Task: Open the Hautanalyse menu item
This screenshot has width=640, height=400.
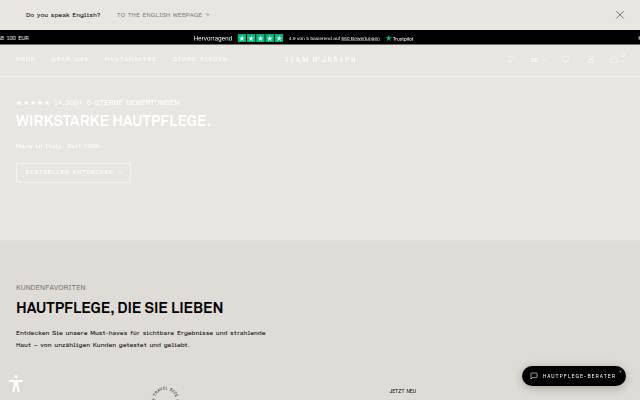Action: click(x=131, y=60)
